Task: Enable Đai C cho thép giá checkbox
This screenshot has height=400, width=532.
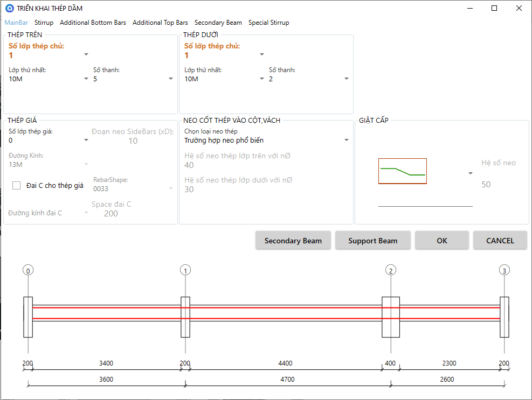Action: tap(16, 185)
